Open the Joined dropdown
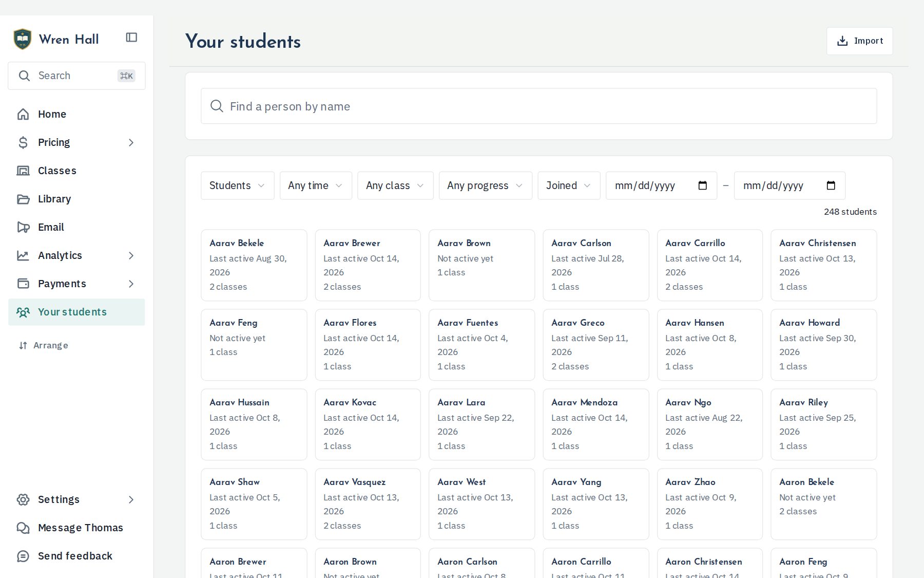Viewport: 924px width, 578px height. [x=569, y=185]
